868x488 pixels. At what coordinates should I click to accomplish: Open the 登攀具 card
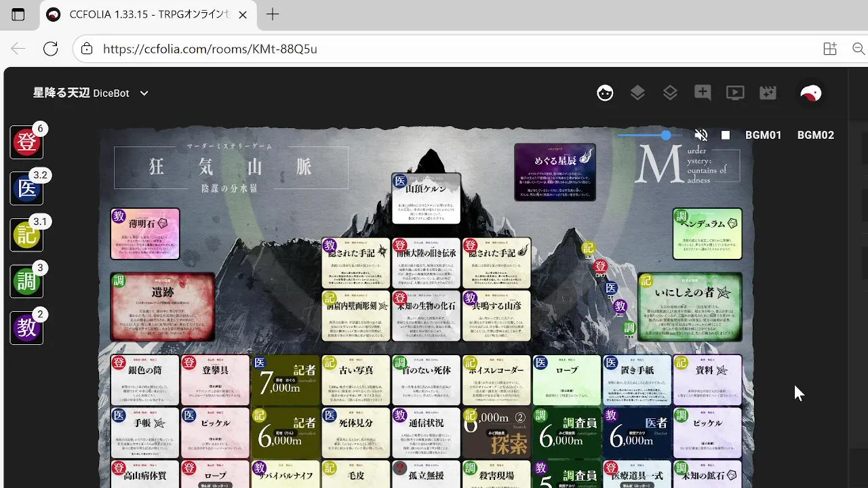click(215, 380)
